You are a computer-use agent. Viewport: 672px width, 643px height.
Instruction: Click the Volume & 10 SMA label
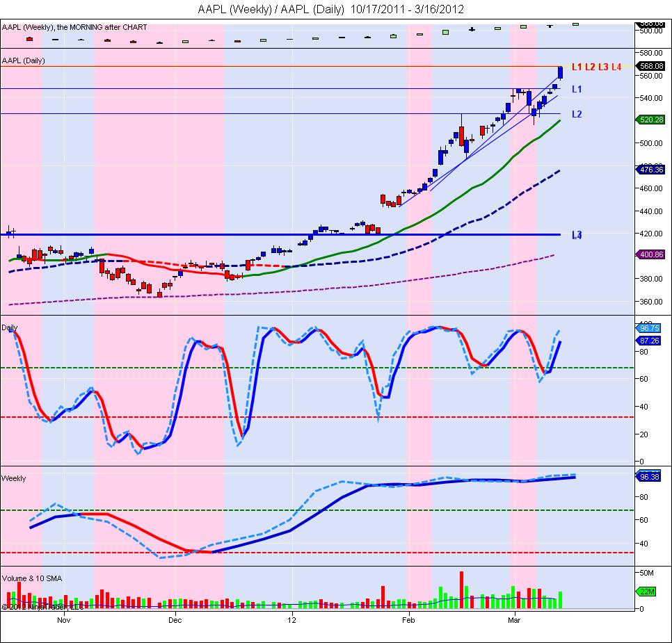click(32, 578)
